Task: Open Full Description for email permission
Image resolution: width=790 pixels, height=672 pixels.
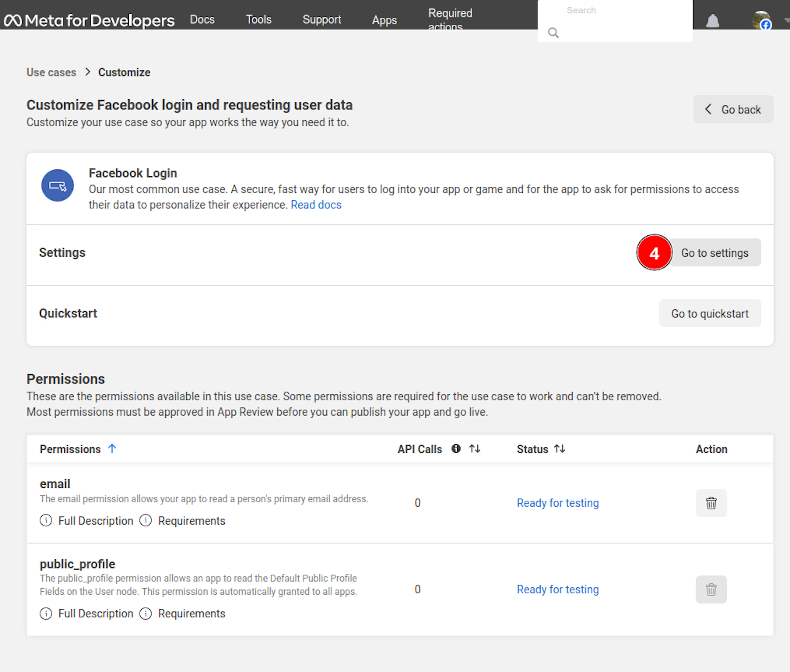Action: (96, 521)
